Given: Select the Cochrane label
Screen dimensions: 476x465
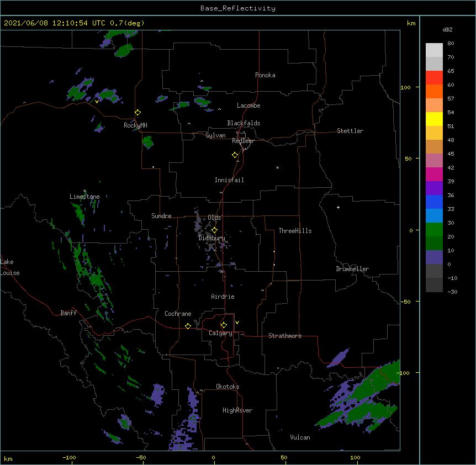Looking at the screenshot, I should tap(178, 314).
